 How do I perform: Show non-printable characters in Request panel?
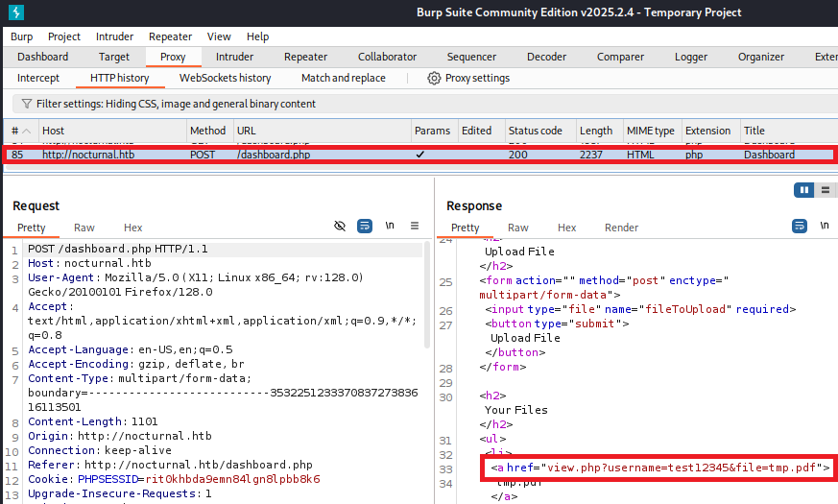click(x=390, y=226)
